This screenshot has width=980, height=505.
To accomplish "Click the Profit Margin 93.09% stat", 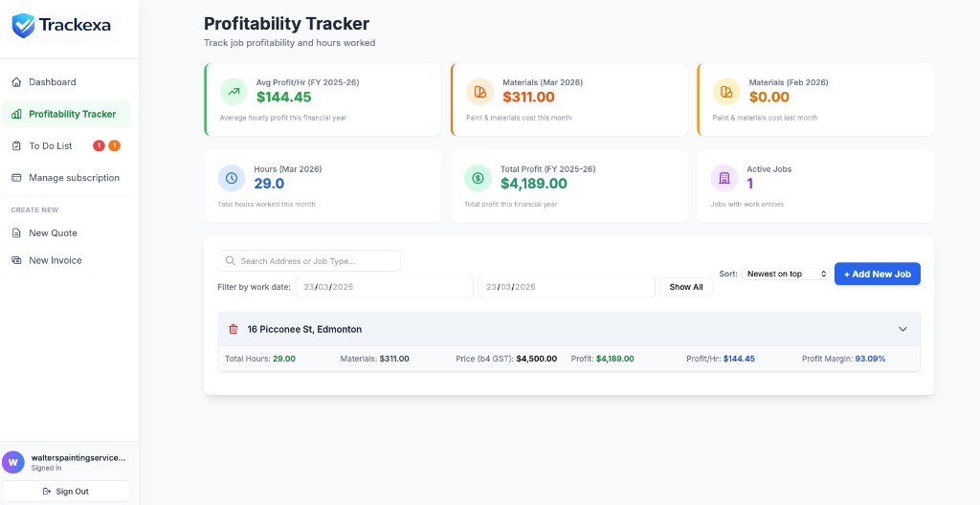I will pos(844,359).
